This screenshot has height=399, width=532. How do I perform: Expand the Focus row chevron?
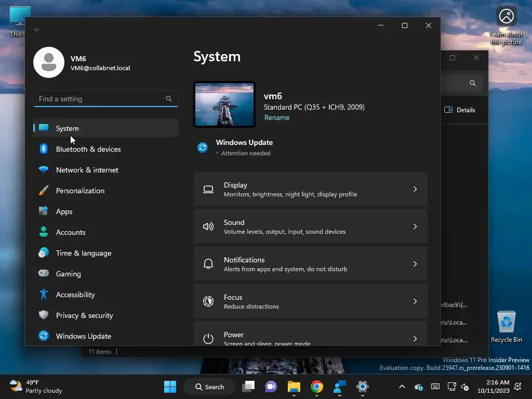point(415,301)
